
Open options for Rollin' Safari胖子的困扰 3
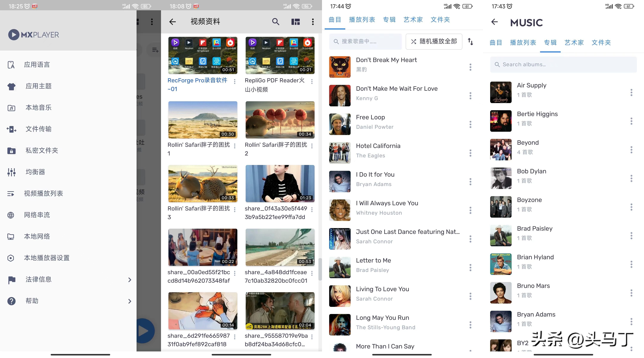pyautogui.click(x=234, y=210)
